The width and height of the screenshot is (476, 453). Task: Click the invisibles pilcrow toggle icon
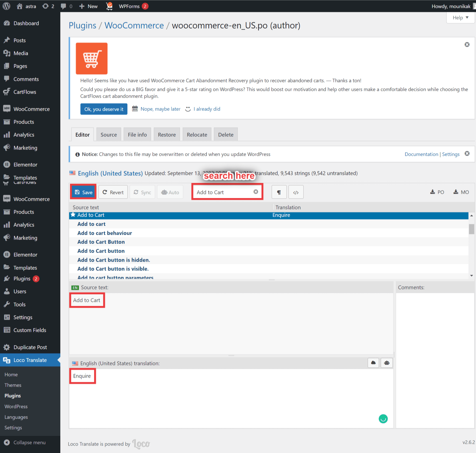click(279, 192)
